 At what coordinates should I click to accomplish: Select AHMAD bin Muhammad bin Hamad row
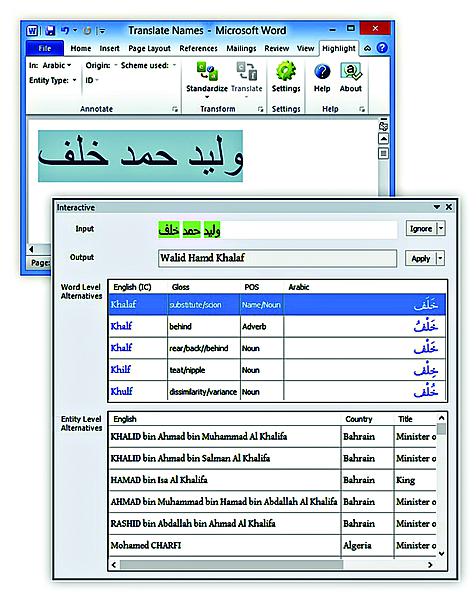[272, 502]
